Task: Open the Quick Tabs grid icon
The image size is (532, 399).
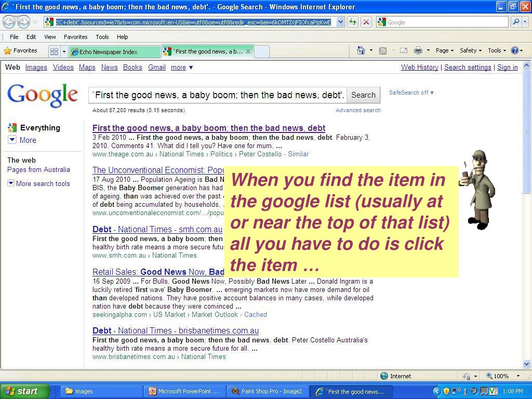Action: coord(54,51)
